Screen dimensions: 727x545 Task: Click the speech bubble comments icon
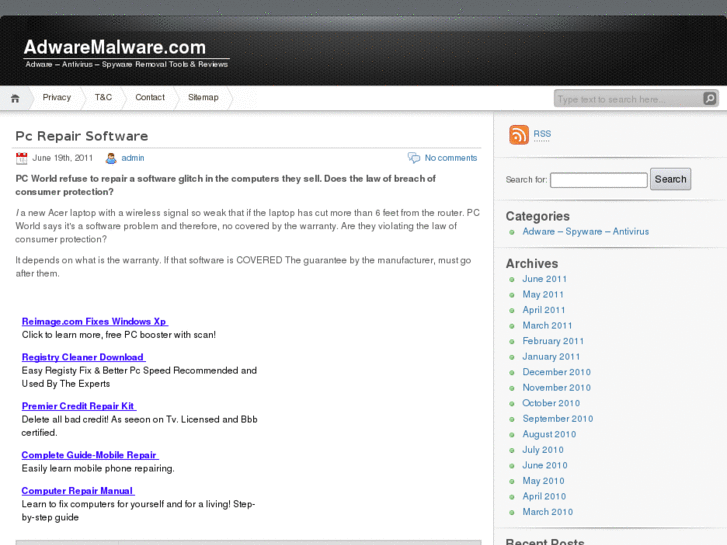point(414,158)
